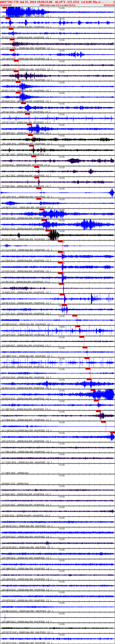The height and width of the screenshot is (644, 115).
Task: Click the end time 18:59:55.00 label
Action: click(x=109, y=5)
